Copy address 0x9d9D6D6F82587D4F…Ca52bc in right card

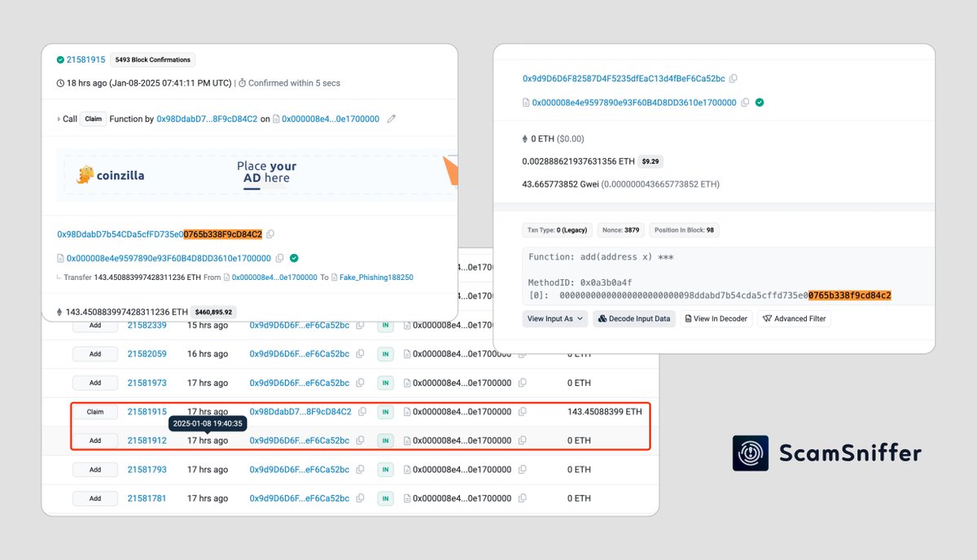pos(734,79)
